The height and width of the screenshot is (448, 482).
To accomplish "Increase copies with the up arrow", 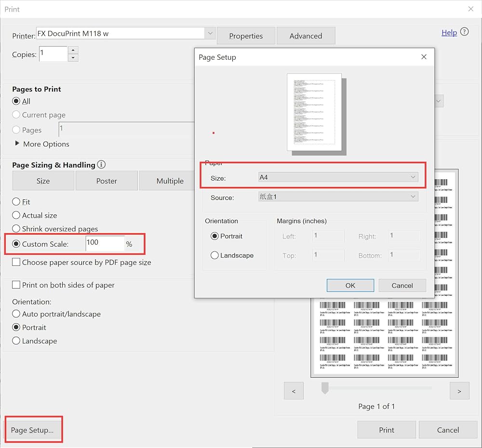I will coord(73,50).
